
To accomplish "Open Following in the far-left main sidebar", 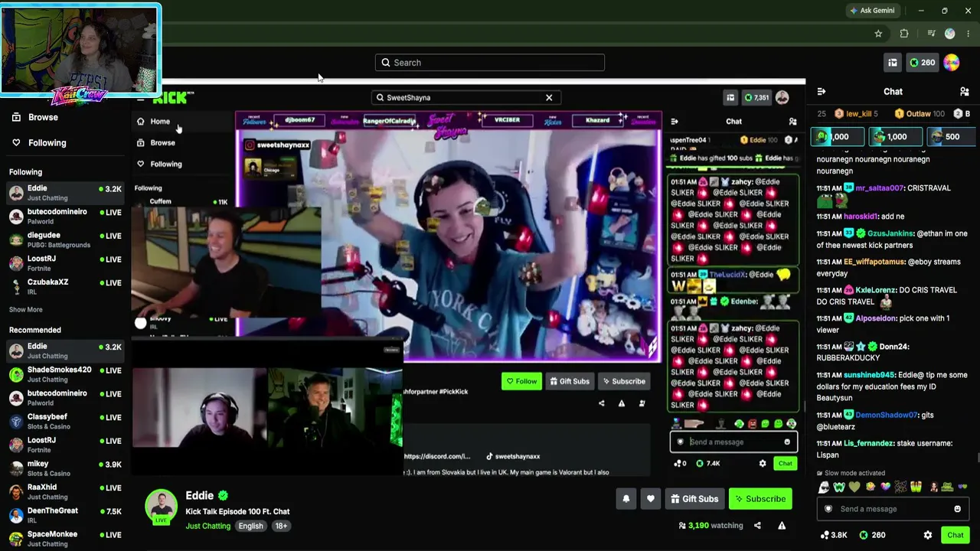I will [x=38, y=142].
